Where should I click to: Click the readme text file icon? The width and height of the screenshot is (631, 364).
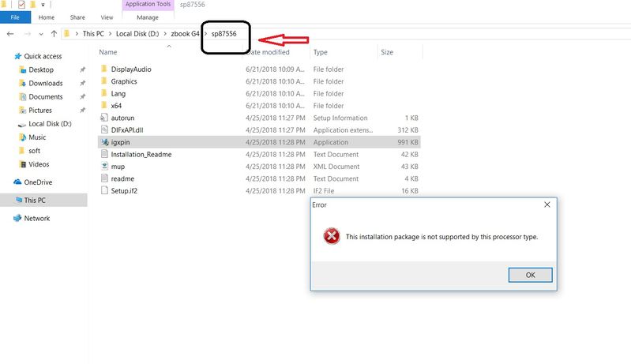pos(104,178)
